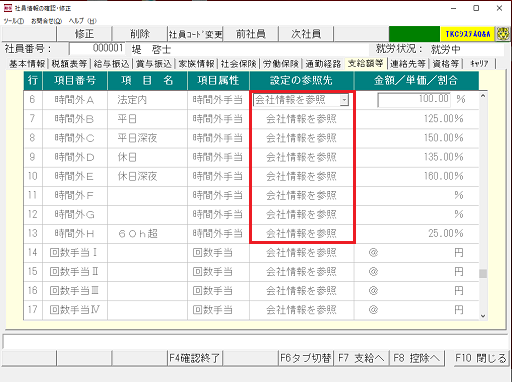
Task: Click the 休日深夜 item name cell
Action: coord(147,176)
